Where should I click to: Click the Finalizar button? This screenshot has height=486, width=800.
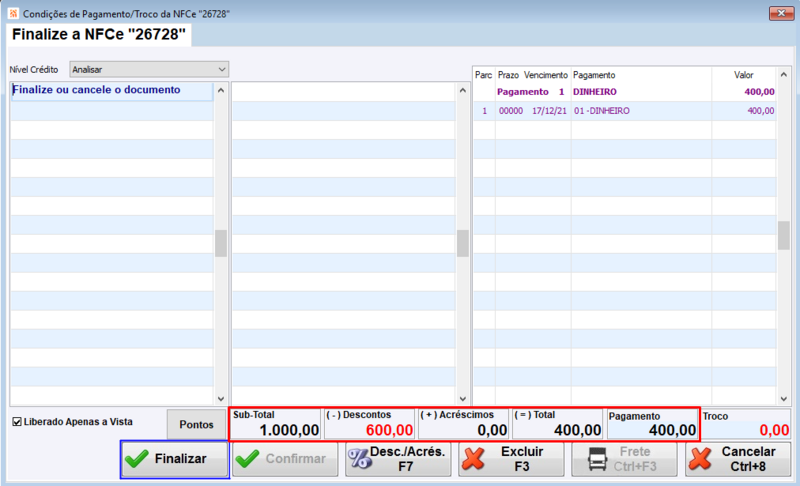point(175,459)
